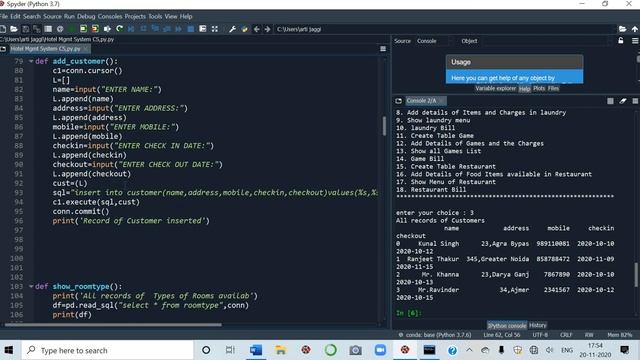640x360 pixels.
Task: Clear console with the eraser icon
Action: tap(623, 101)
